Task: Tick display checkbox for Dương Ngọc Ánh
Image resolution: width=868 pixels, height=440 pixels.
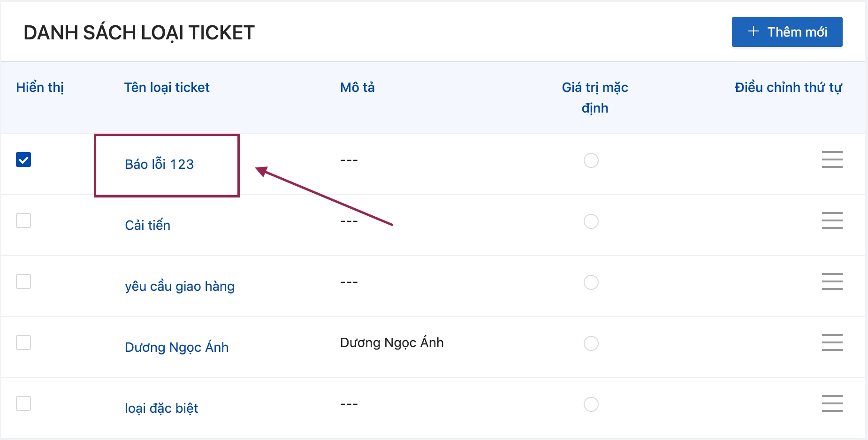Action: (23, 342)
